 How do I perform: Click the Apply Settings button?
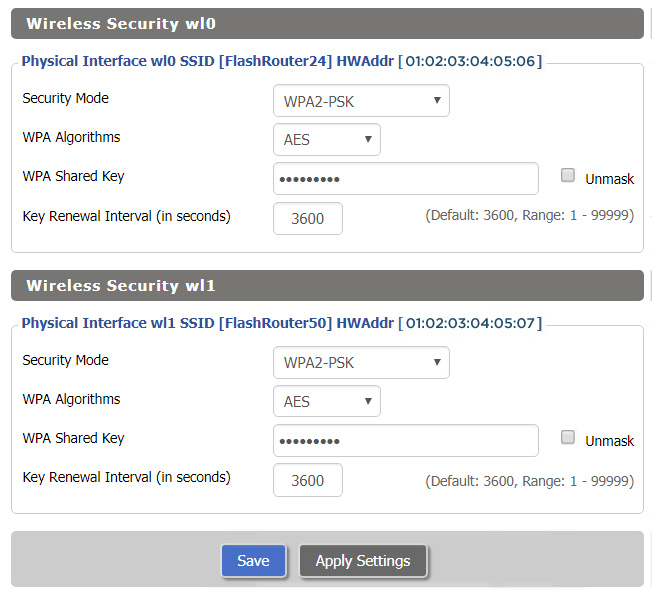363,561
